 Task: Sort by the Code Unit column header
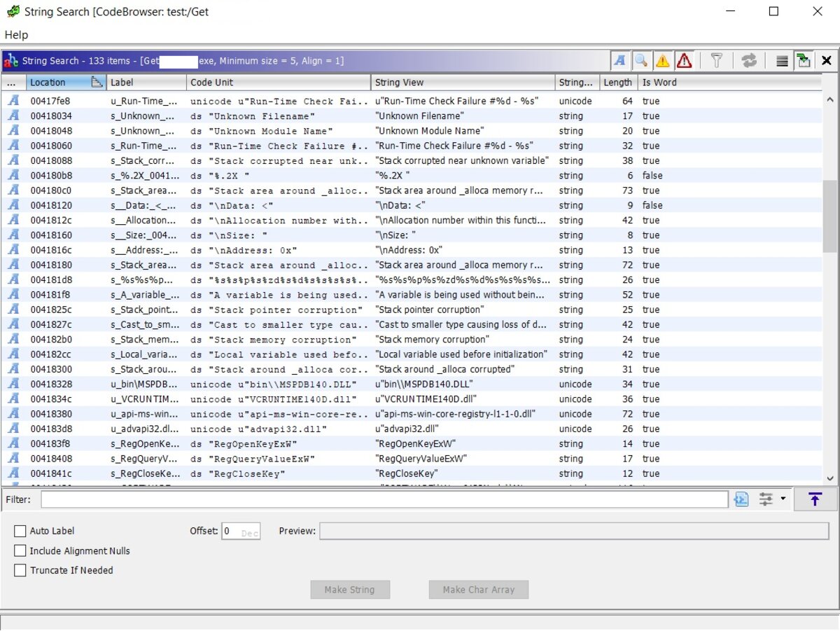pyautogui.click(x=278, y=83)
